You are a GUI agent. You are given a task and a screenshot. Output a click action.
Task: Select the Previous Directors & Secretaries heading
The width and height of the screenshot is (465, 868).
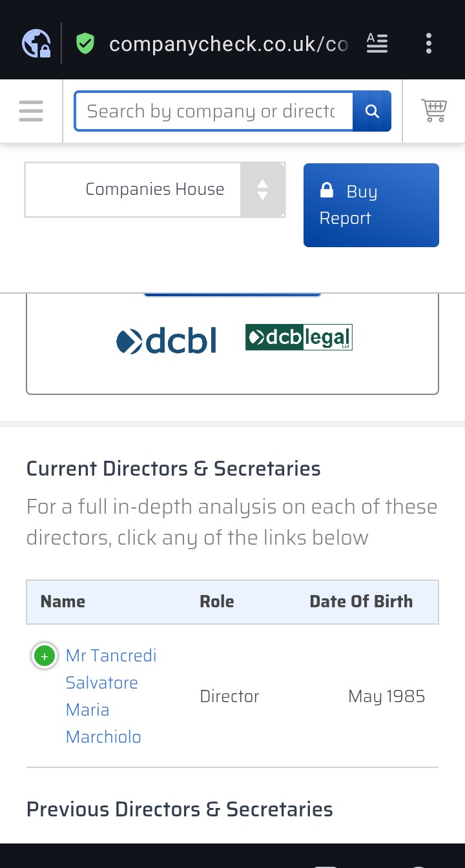[x=180, y=809]
